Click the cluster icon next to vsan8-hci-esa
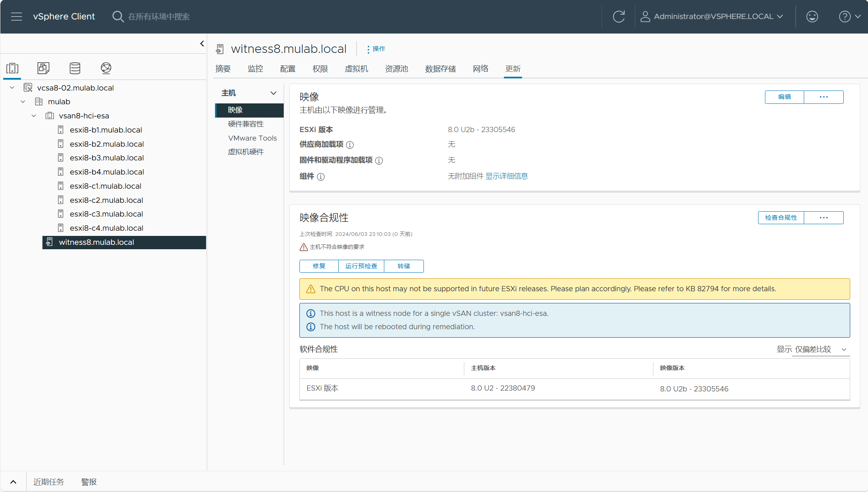 pos(50,116)
